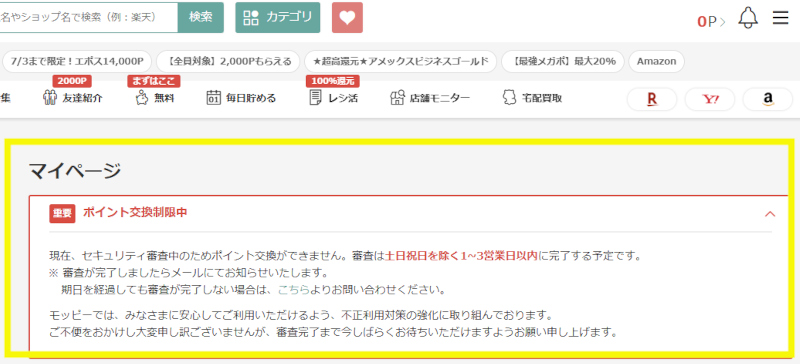Click the 100%還元 badge above レシ活

click(333, 81)
